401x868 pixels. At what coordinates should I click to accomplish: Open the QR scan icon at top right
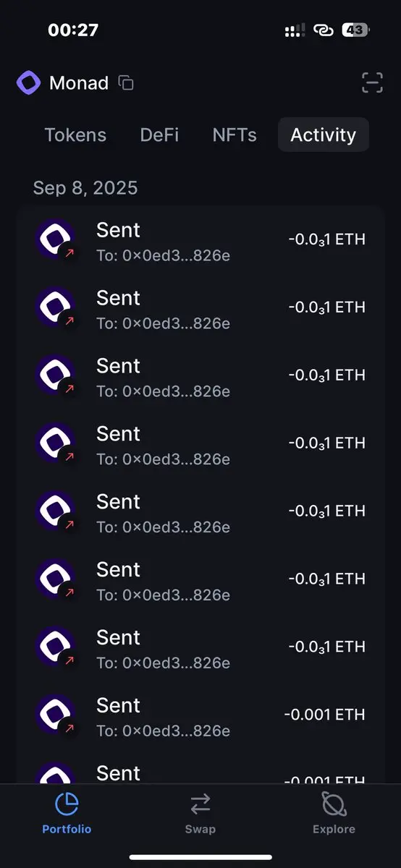coord(372,83)
